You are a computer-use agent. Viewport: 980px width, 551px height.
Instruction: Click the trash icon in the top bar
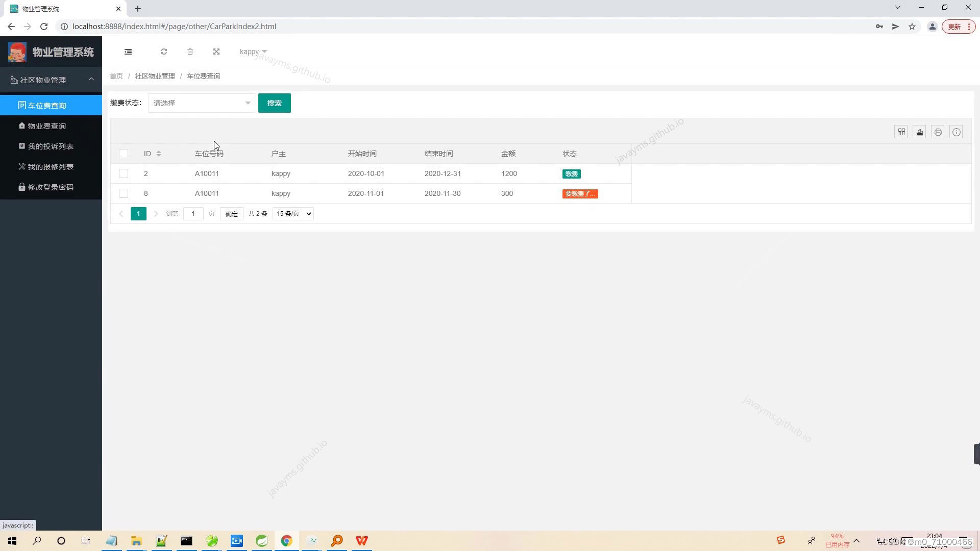pyautogui.click(x=190, y=52)
